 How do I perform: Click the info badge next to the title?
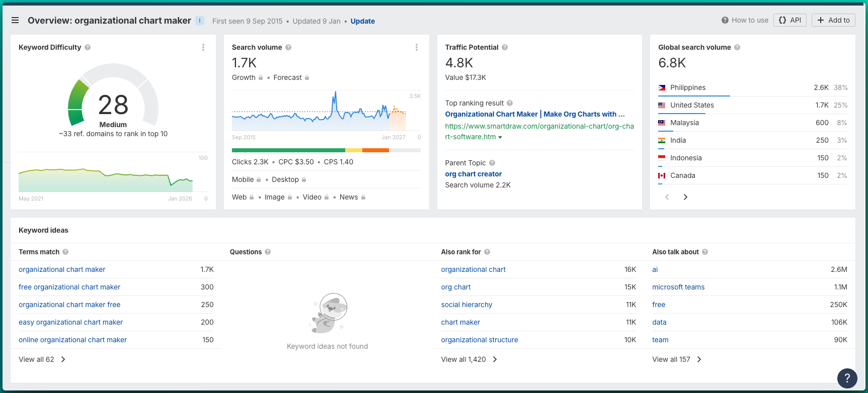200,21
